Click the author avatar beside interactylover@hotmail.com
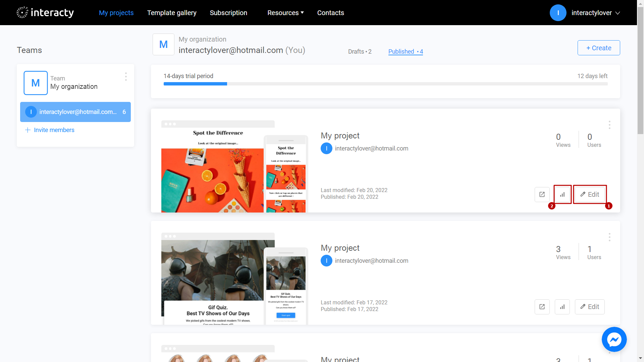 coord(326,148)
